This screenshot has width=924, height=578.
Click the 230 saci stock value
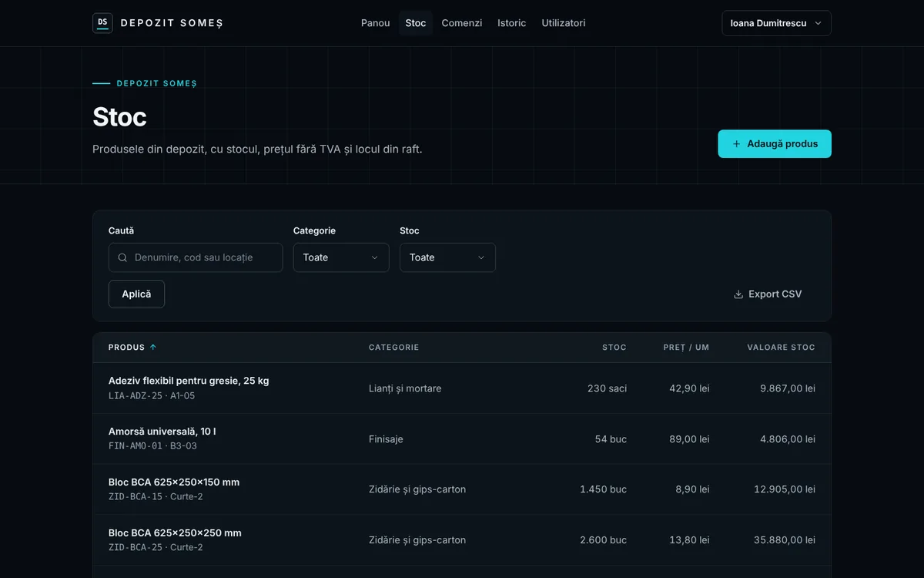tap(607, 388)
